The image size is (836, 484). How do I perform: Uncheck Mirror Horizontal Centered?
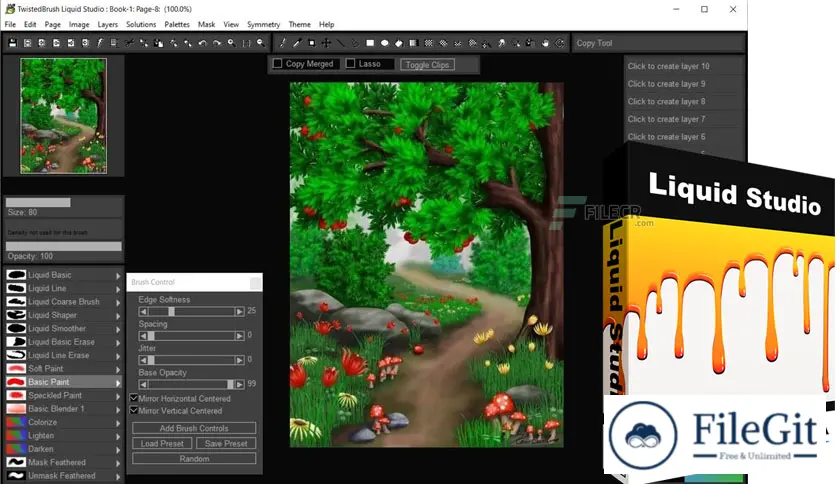tap(134, 398)
